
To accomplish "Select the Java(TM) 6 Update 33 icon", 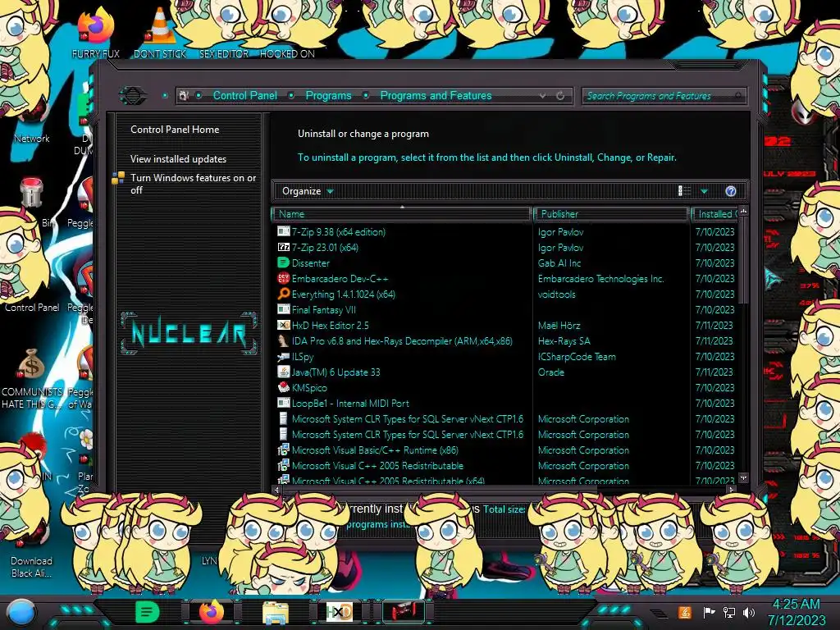I will [283, 372].
